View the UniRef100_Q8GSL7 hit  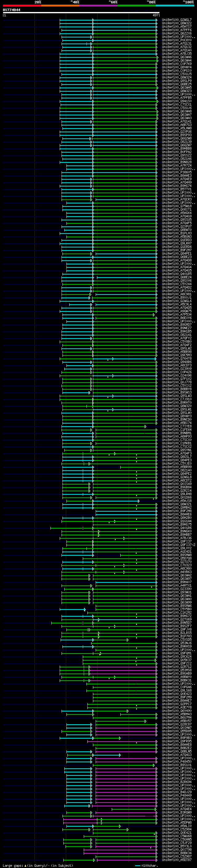coord(176,457)
